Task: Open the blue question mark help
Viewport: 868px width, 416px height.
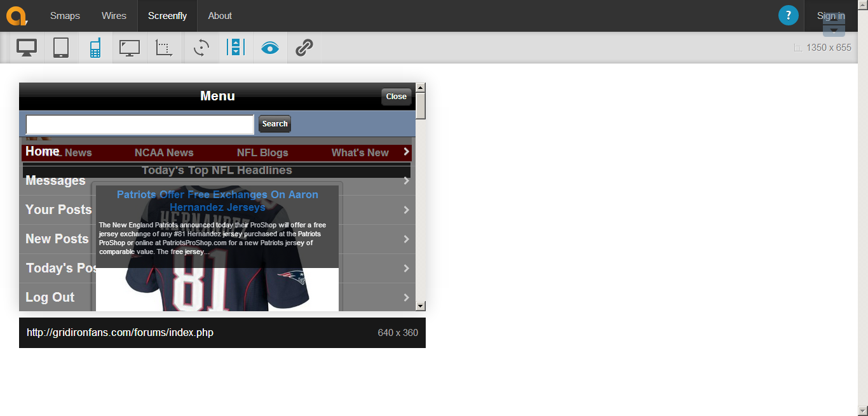Action: pyautogui.click(x=789, y=15)
